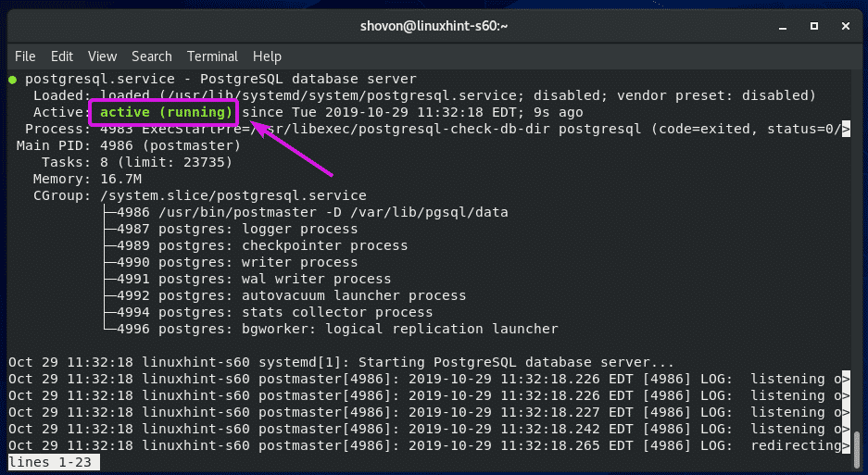Click the green service status dot
868x475 pixels.
[11, 80]
